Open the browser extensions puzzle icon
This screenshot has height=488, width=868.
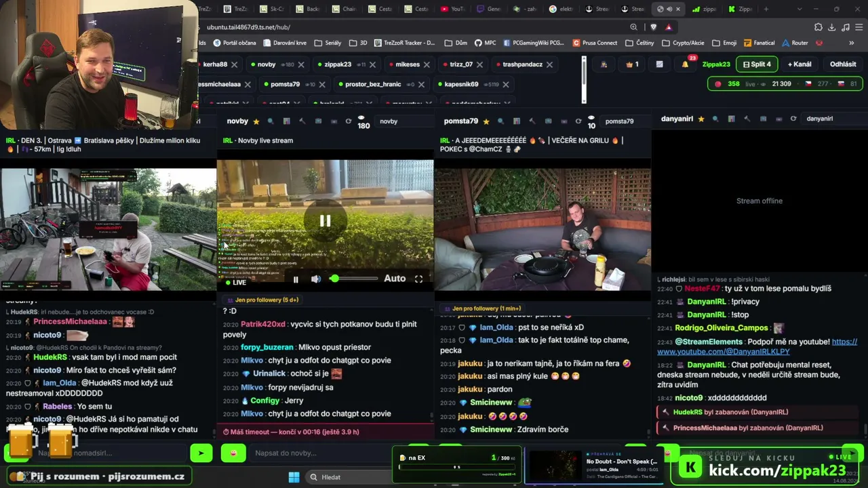pos(818,27)
